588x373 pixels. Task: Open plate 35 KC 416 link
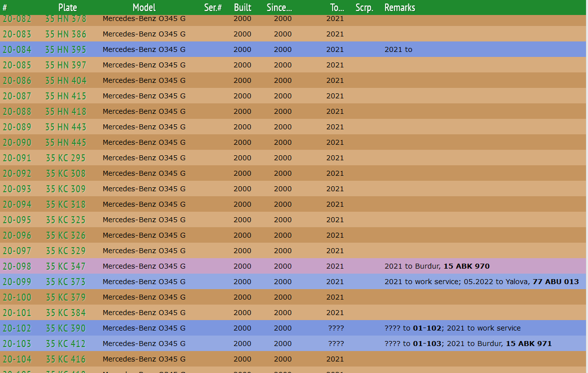coord(66,359)
